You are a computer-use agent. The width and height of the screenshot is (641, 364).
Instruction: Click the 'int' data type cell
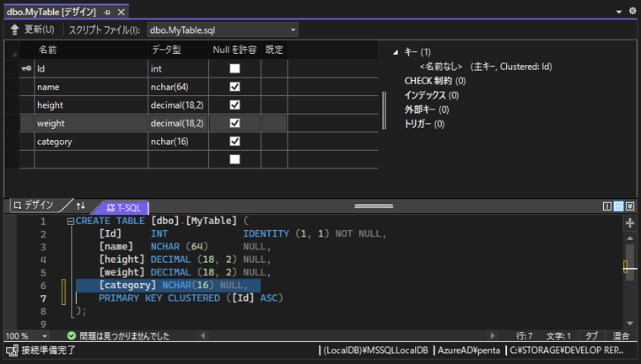coord(178,68)
